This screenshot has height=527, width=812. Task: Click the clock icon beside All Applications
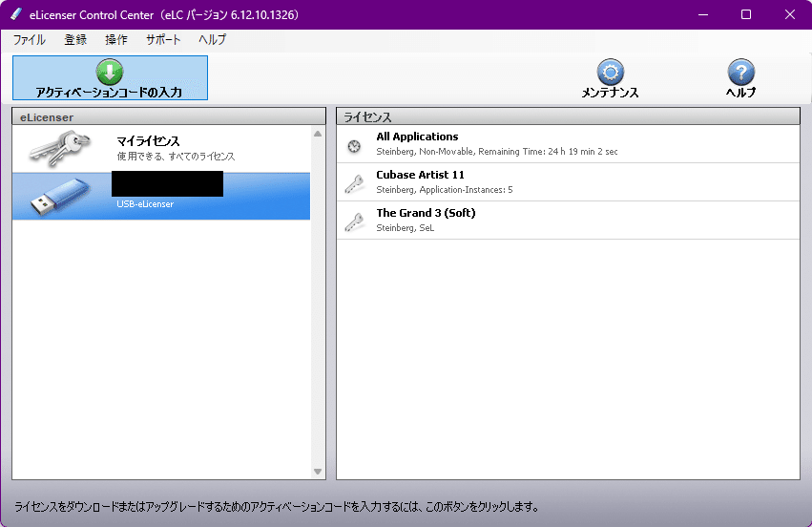pyautogui.click(x=354, y=146)
